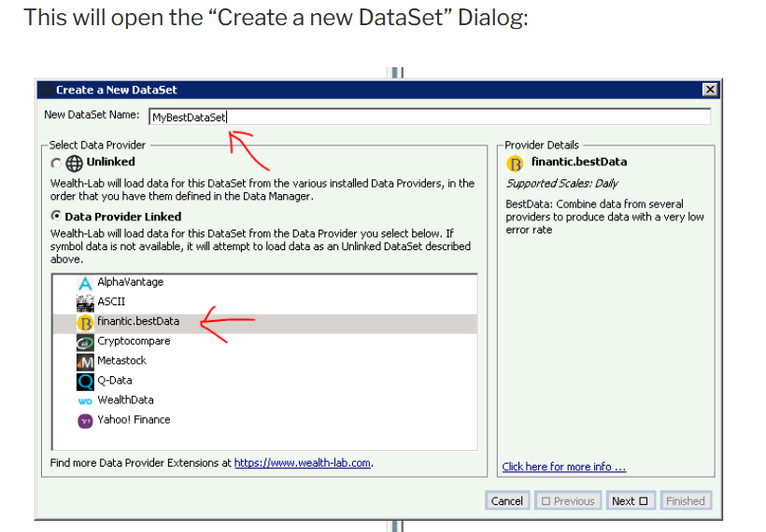766x532 pixels.
Task: Click the bestData icon in Provider Details
Action: click(515, 163)
